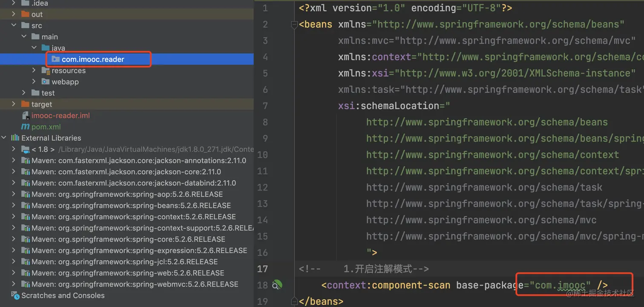The image size is (644, 307).
Task: Expand the spring-webmvc 5.2.6 Maven library
Action: tap(14, 284)
